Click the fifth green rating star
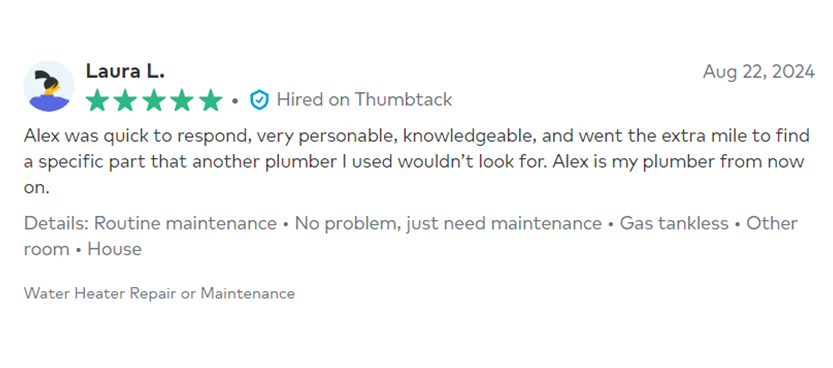 point(211,100)
